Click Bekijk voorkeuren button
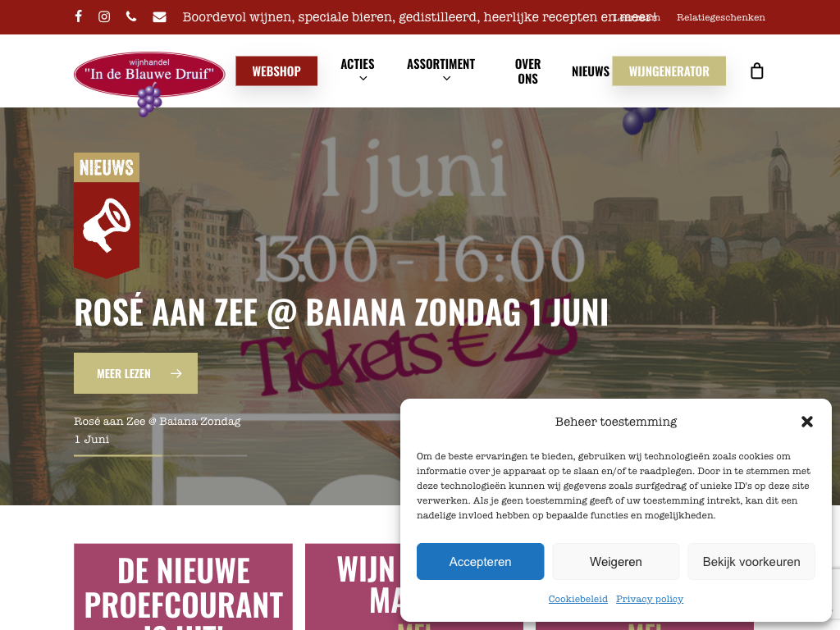840x630 pixels. point(751,561)
